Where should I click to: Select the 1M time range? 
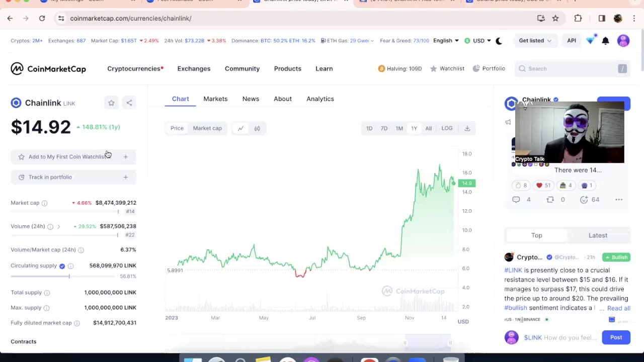point(399,128)
